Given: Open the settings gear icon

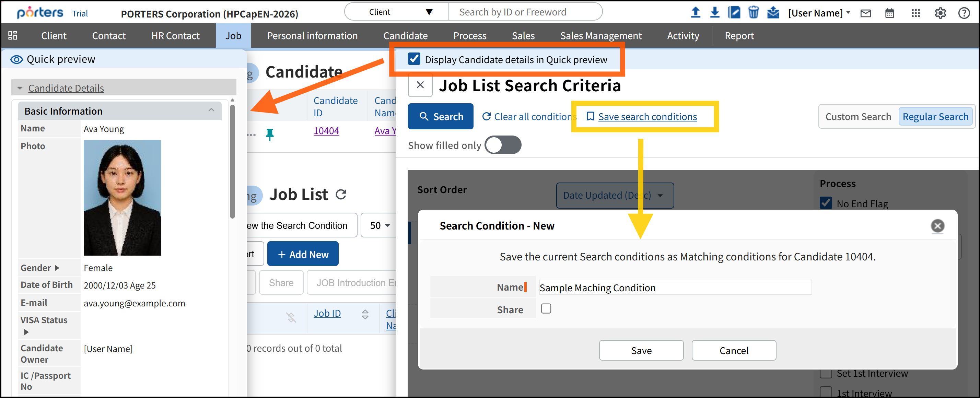Looking at the screenshot, I should click(x=940, y=13).
